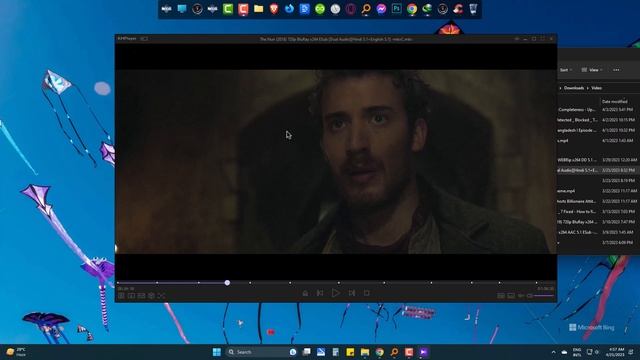
Task: Open File Explorer from the taskbar
Action: pos(365,352)
